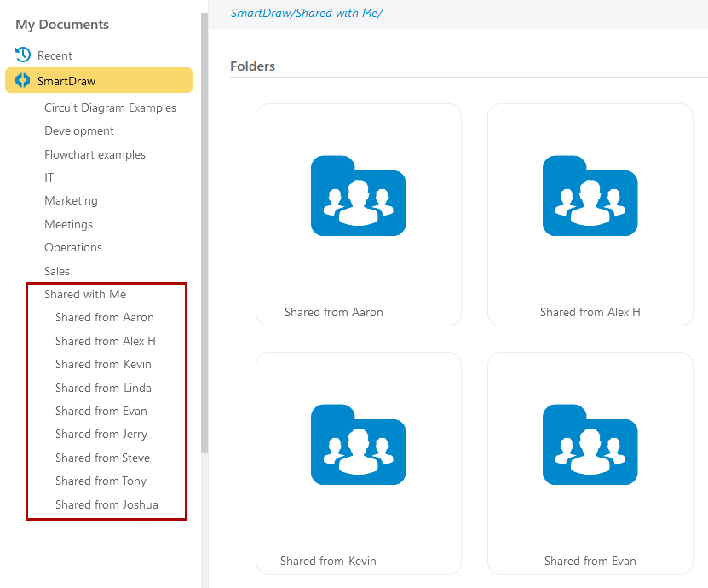
Task: Open the Shared from Aaron folder icon
Action: pos(358,196)
